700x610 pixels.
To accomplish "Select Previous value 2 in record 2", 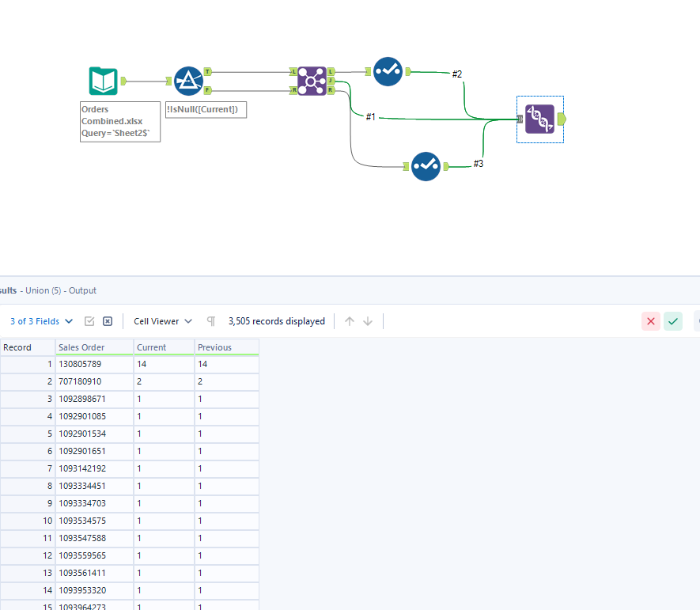I will (x=227, y=382).
